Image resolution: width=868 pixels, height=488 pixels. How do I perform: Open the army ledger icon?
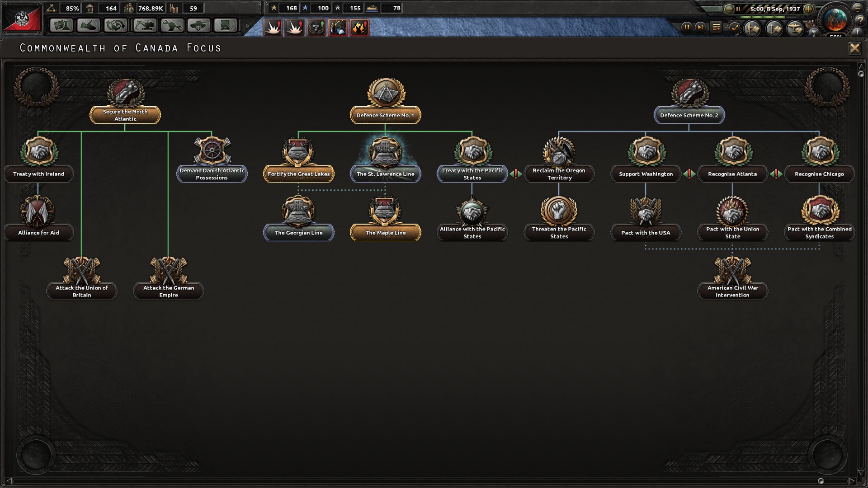752,28
